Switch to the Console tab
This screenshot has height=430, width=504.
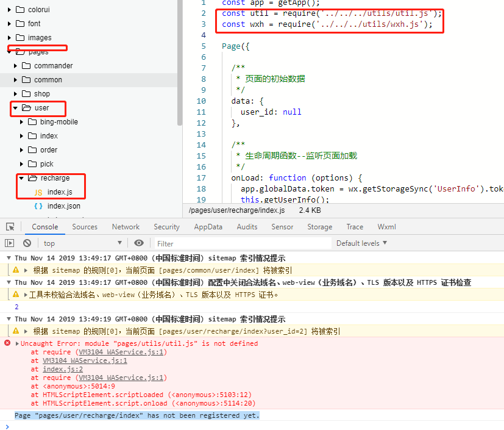click(x=45, y=227)
